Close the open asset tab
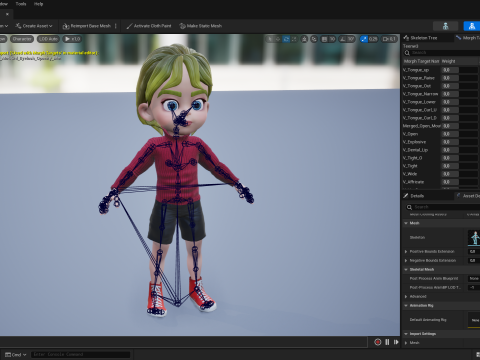Viewport: 480px width, 360px height. [x=7, y=14]
